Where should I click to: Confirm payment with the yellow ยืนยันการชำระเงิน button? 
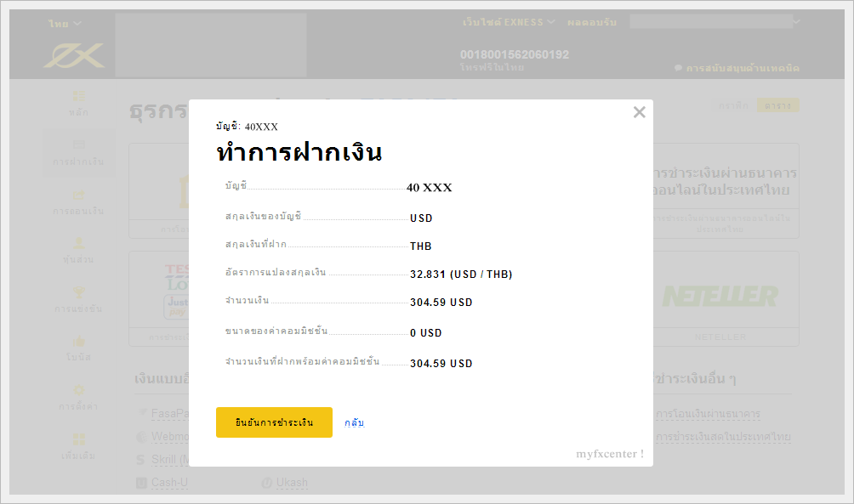(274, 422)
